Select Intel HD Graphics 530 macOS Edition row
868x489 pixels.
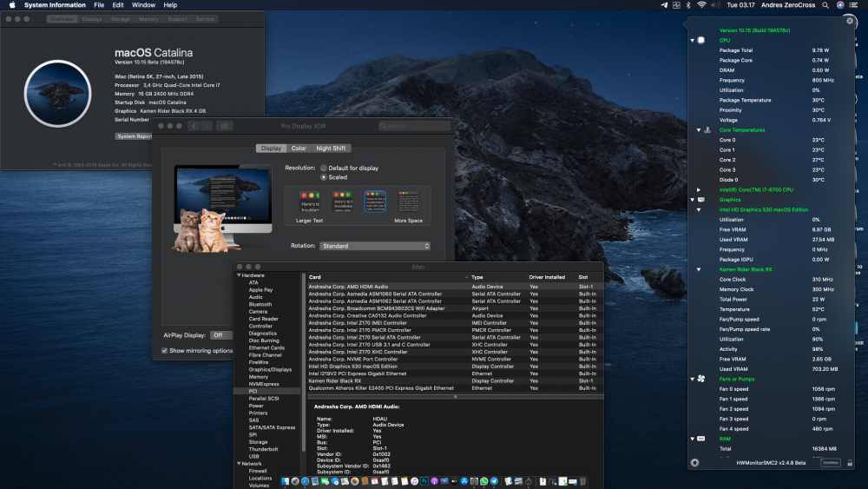click(455, 367)
